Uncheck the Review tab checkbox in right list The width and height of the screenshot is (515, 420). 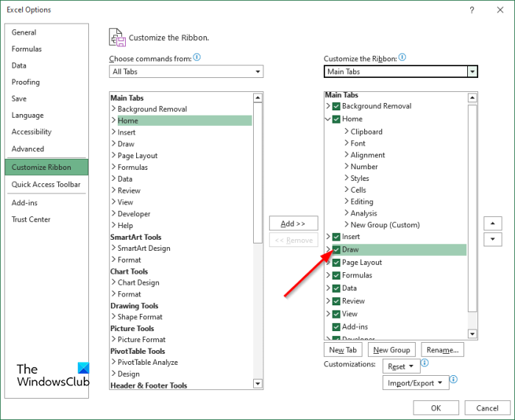click(336, 301)
